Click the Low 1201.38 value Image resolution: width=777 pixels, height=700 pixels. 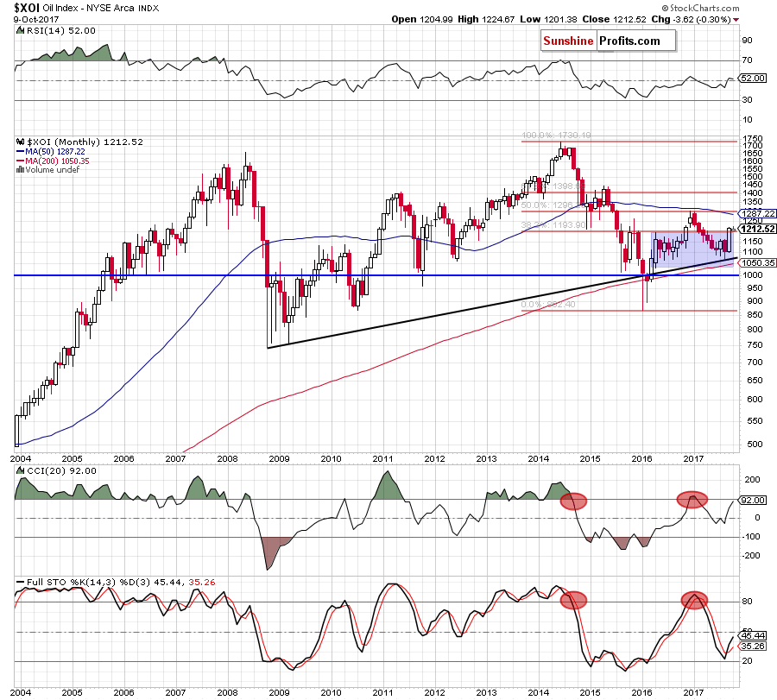pos(548,19)
